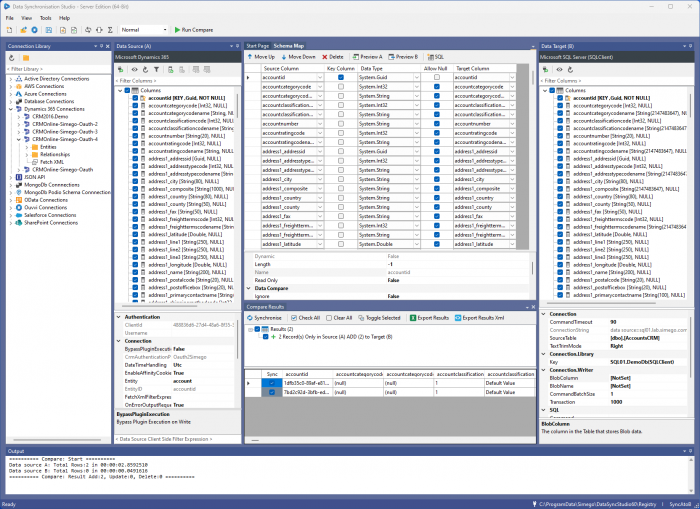The width and height of the screenshot is (700, 509).
Task: Uncheck accountcategorycode in Data Source (A) columns
Action: pyautogui.click(x=135, y=105)
